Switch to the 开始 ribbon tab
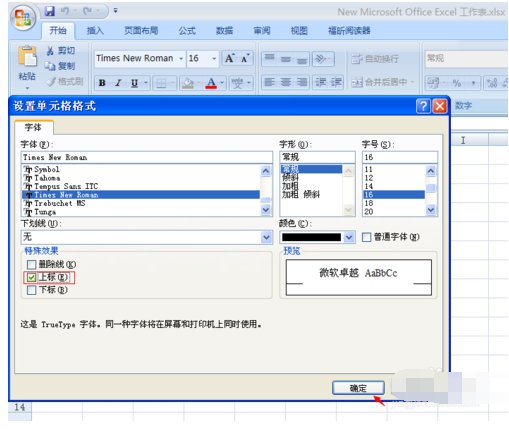 pos(58,31)
